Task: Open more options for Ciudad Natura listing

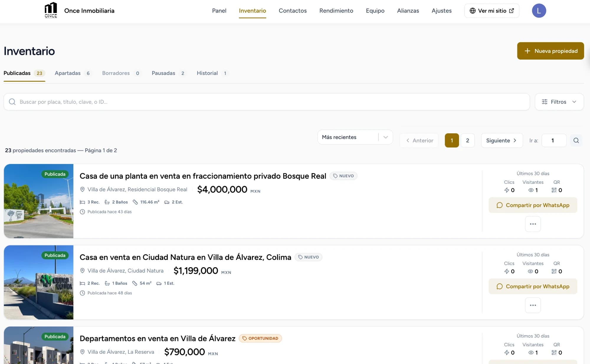Action: pyautogui.click(x=533, y=305)
